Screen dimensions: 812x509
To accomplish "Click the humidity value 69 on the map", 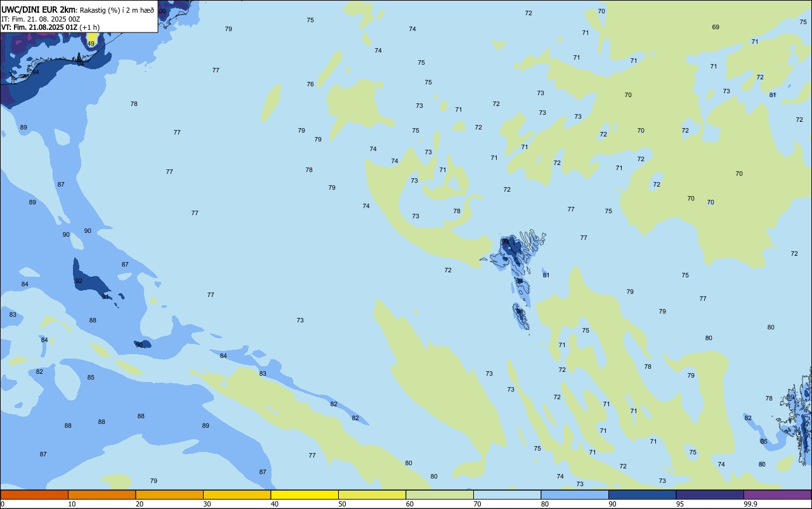I will pos(716,27).
